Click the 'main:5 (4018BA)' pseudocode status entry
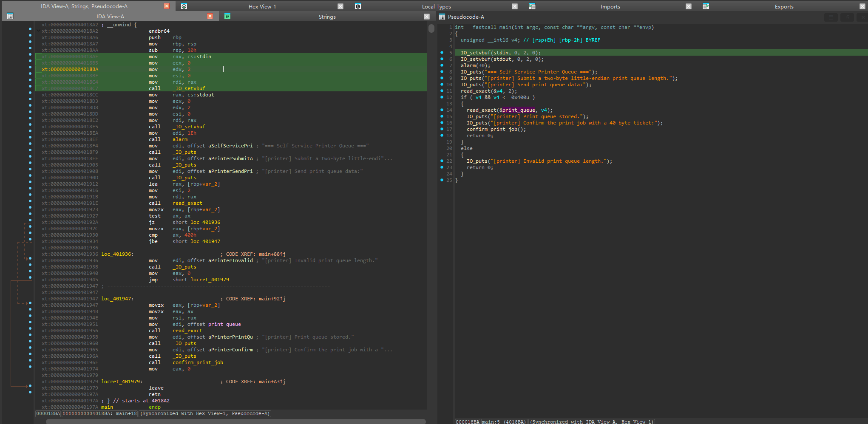 click(x=504, y=422)
